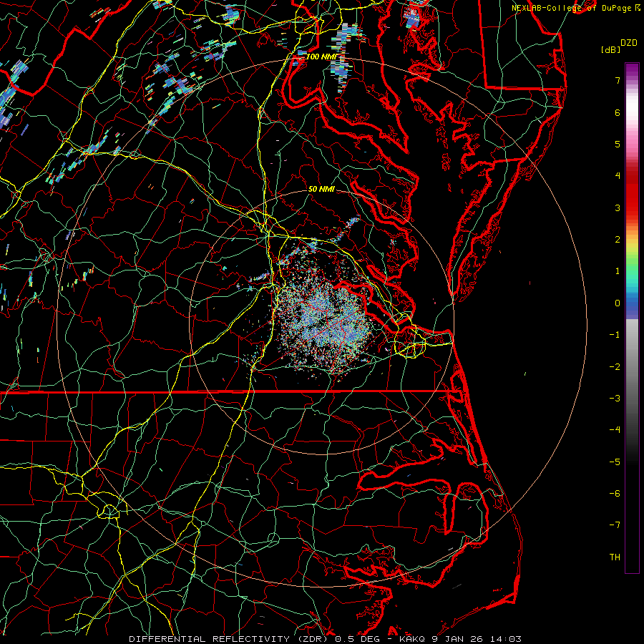Select the -4 dB value on legend
The width and height of the screenshot is (644, 644).
[x=615, y=429]
